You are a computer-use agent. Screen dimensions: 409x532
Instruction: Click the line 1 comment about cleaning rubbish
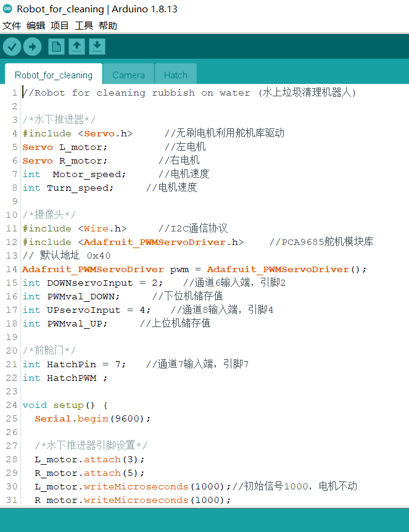[x=189, y=93]
